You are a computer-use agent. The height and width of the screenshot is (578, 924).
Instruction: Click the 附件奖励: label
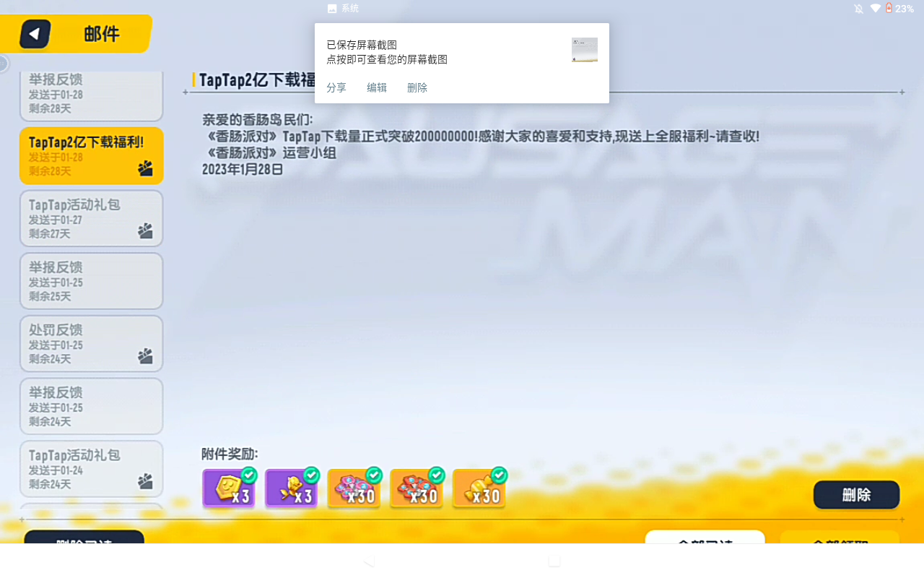click(230, 454)
